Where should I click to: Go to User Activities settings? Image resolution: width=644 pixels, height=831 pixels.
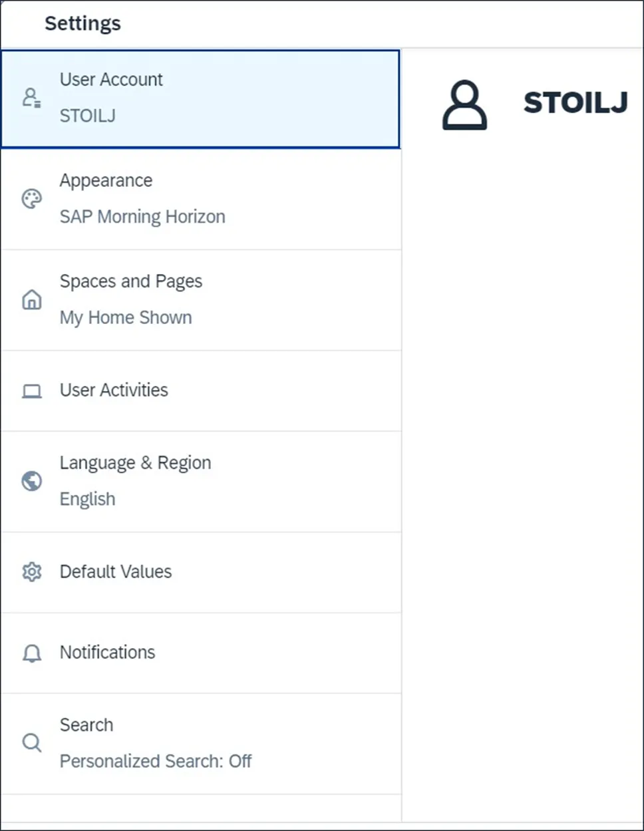tap(114, 391)
